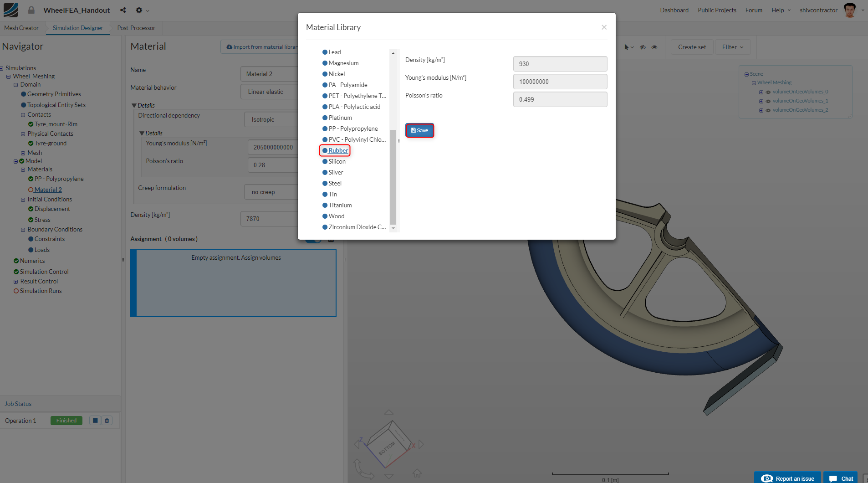Toggle the show-all eye icon in viewer toolbar

(x=654, y=47)
